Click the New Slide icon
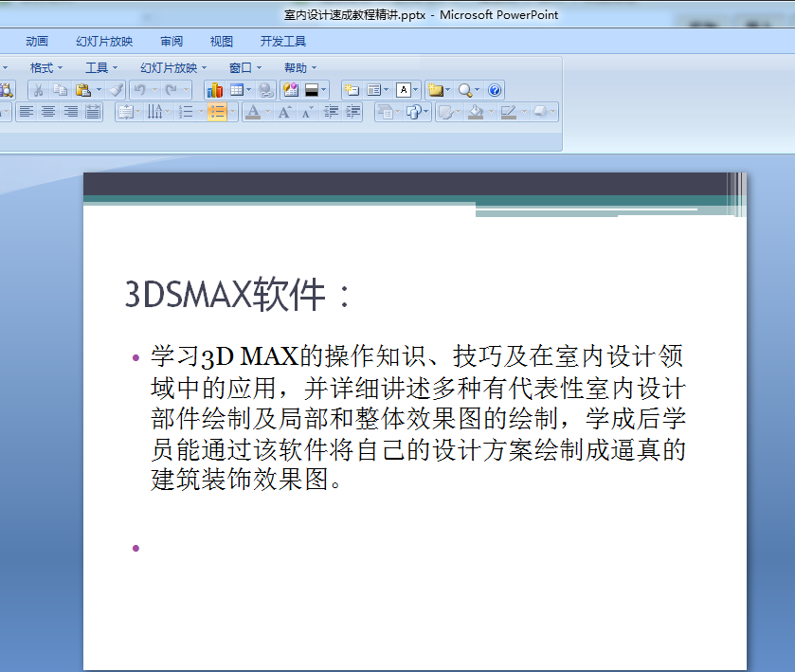The height and width of the screenshot is (672, 795). coord(352,90)
